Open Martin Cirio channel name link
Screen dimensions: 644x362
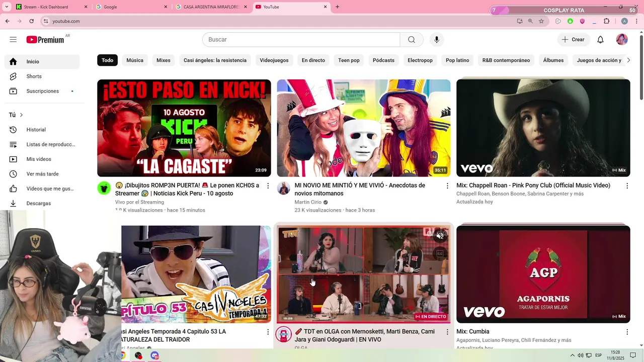click(x=308, y=202)
